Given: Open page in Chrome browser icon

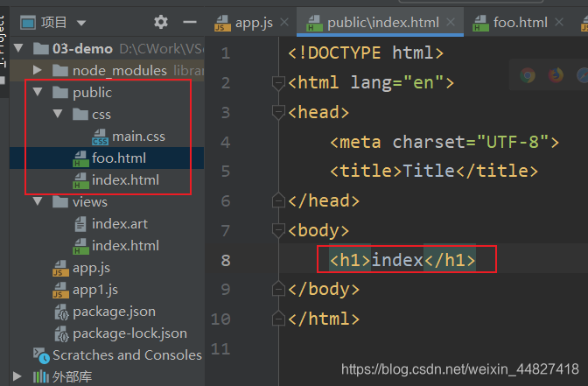Looking at the screenshot, I should pyautogui.click(x=528, y=75).
